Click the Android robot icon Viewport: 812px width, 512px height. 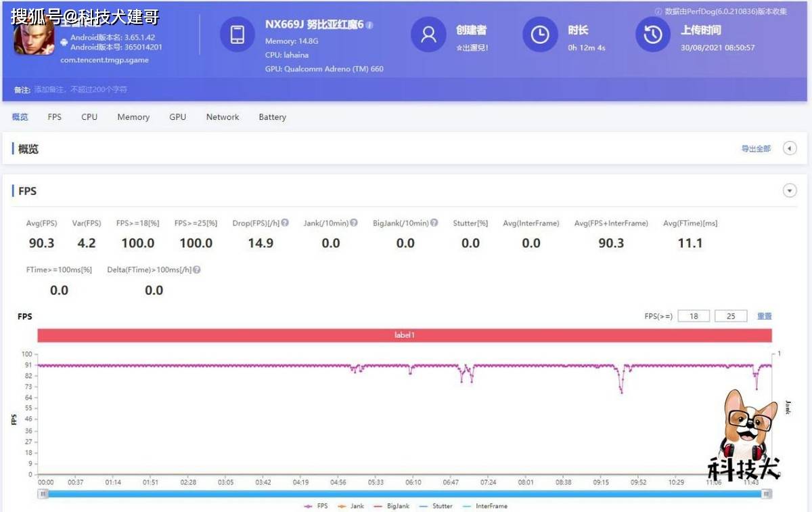click(64, 42)
